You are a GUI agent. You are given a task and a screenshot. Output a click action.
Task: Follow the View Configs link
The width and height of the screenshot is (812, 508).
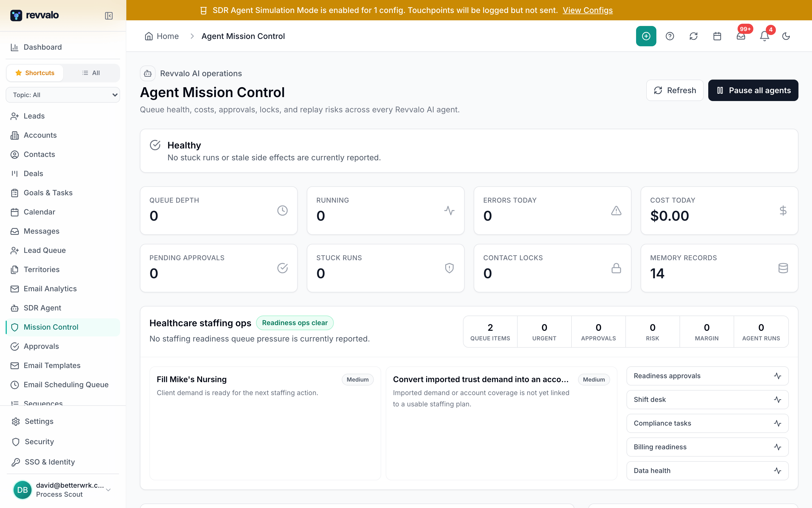coord(588,10)
